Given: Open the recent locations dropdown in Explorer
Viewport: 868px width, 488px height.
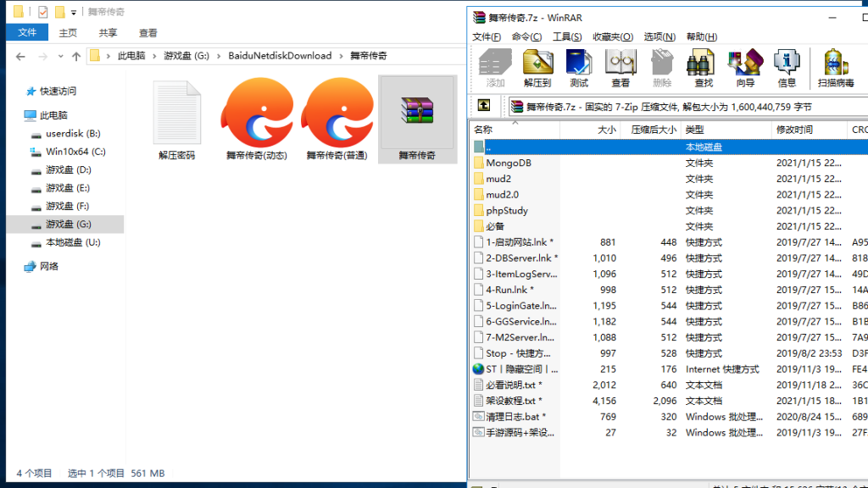Looking at the screenshot, I should click(x=60, y=57).
